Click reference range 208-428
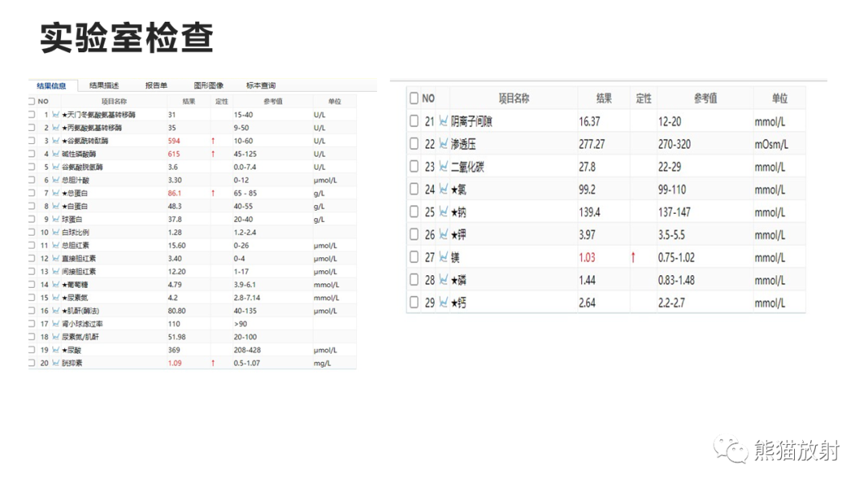 click(247, 350)
